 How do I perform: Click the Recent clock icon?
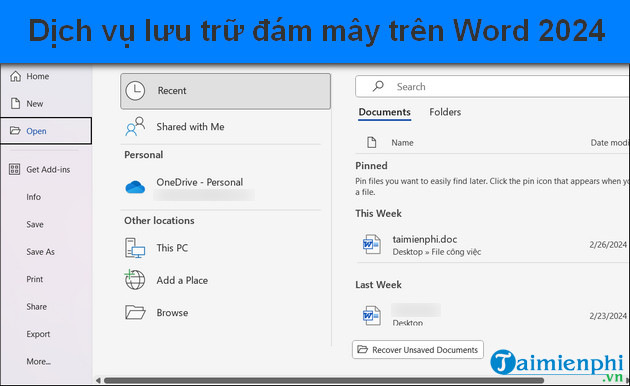coord(135,91)
